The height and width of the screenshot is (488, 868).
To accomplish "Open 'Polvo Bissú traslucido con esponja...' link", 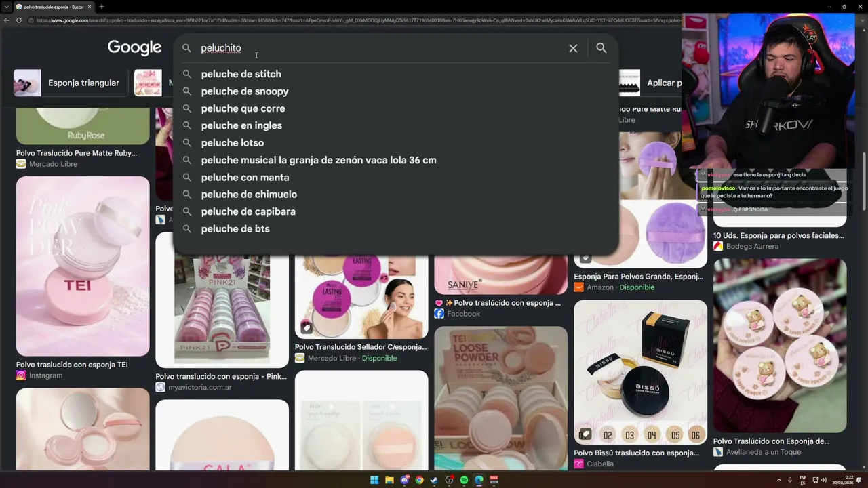I will pos(636,453).
